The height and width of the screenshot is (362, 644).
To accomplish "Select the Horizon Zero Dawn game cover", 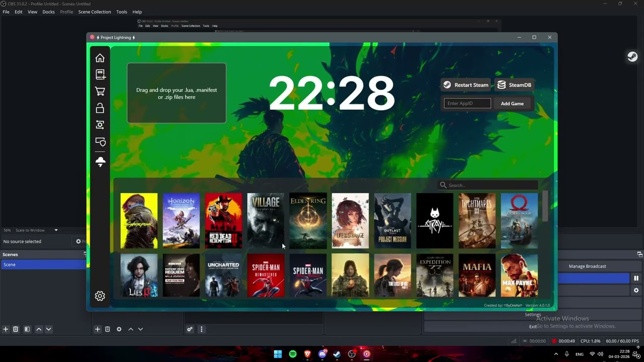I will 181,221.
